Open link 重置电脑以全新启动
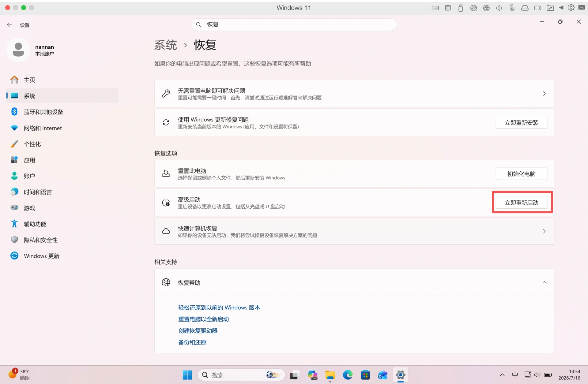588x384 pixels. pyautogui.click(x=203, y=319)
